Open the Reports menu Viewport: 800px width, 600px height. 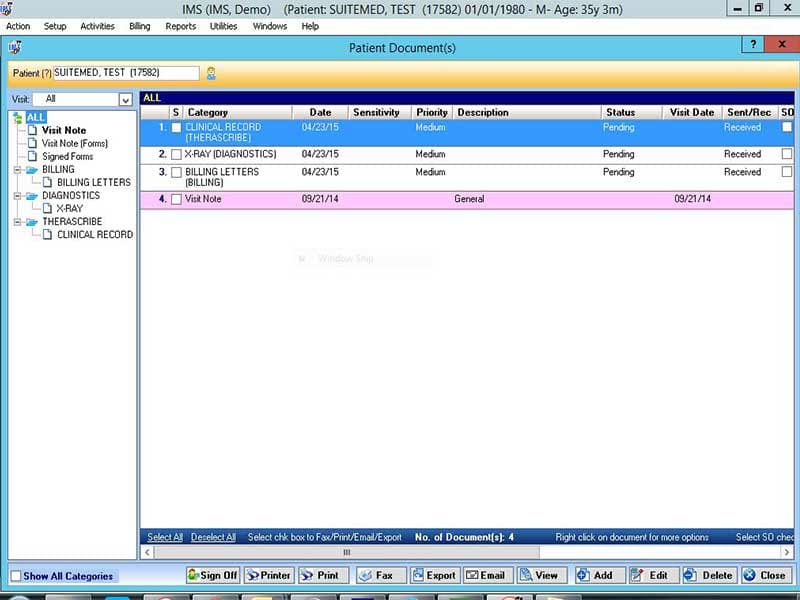pos(181,26)
